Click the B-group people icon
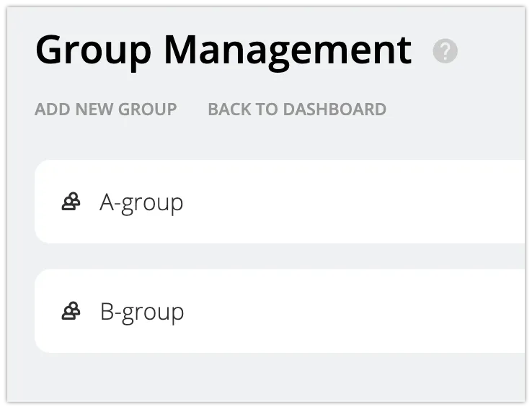 [71, 312]
